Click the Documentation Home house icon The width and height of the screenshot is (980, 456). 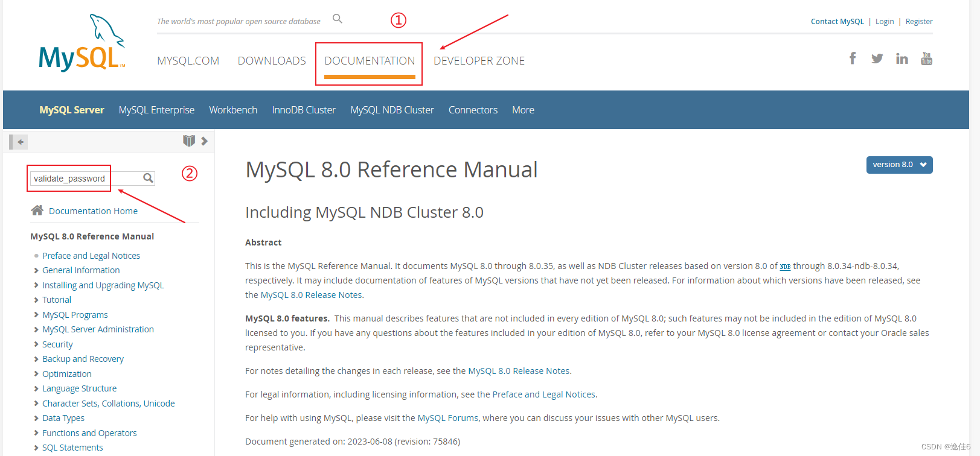click(37, 210)
